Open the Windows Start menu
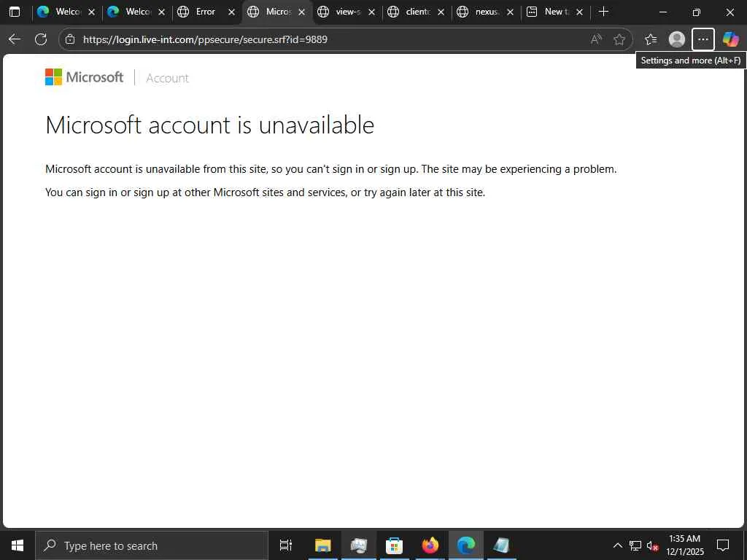747x560 pixels. click(18, 545)
